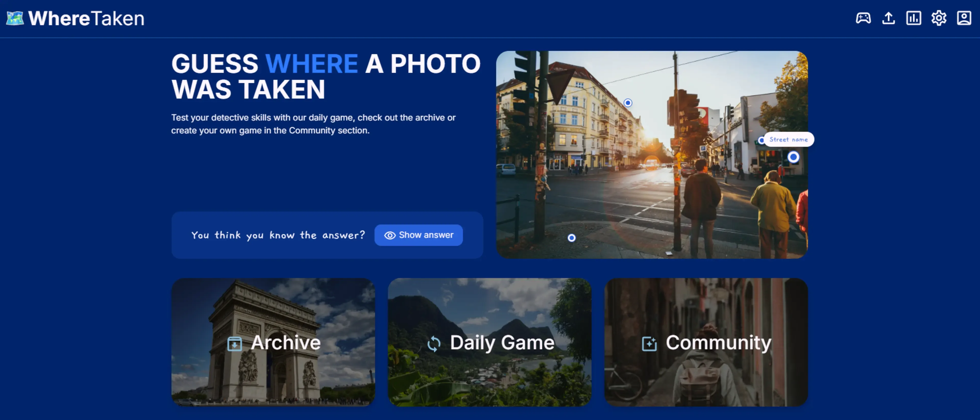Click the eye icon inside Show answer
This screenshot has height=420, width=980.
click(389, 236)
